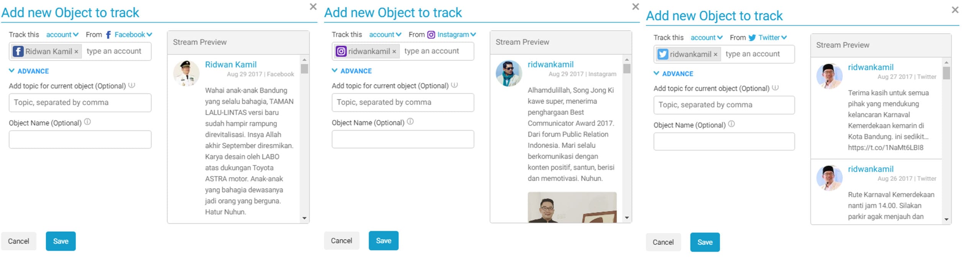Save the Twitter tracking object
The width and height of the screenshot is (980, 275).
(x=705, y=242)
